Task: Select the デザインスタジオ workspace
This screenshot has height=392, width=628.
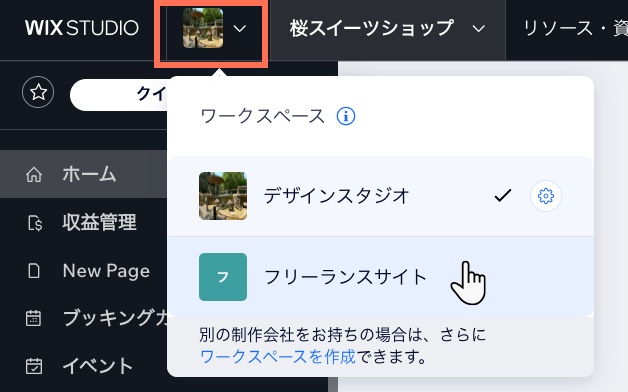Action: click(x=380, y=196)
